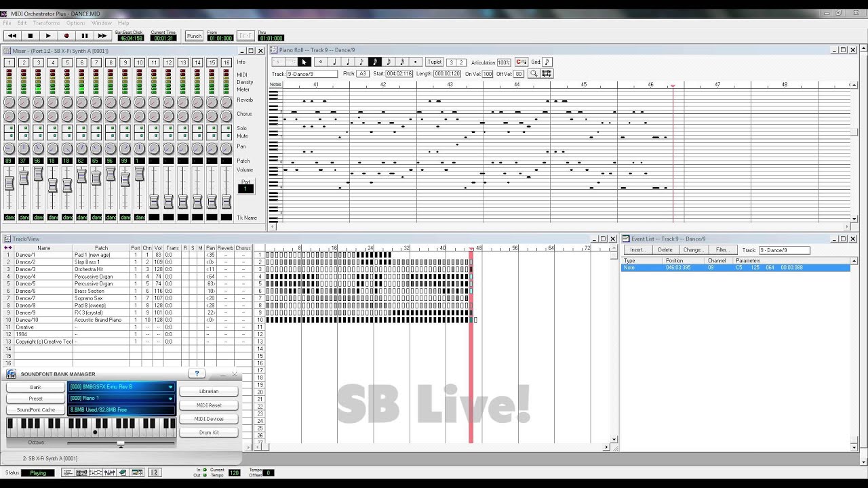Open the Event List Track 9-Dance/9 selector
This screenshot has height=488, width=868.
click(784, 250)
